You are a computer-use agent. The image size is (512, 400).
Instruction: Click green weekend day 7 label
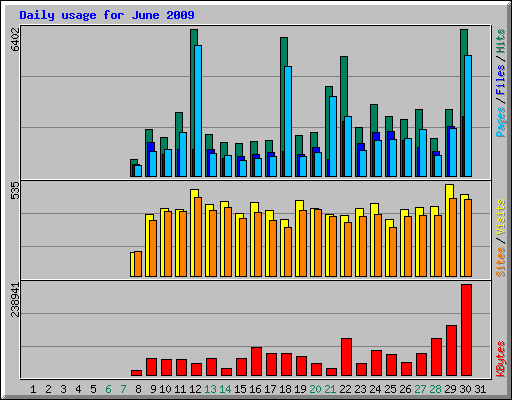(123, 389)
